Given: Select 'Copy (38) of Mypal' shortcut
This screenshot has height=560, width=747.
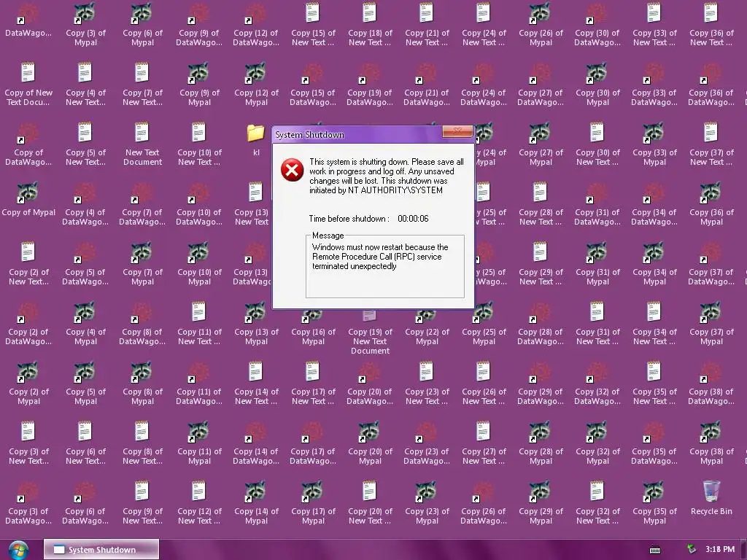Looking at the screenshot, I should tap(711, 443).
